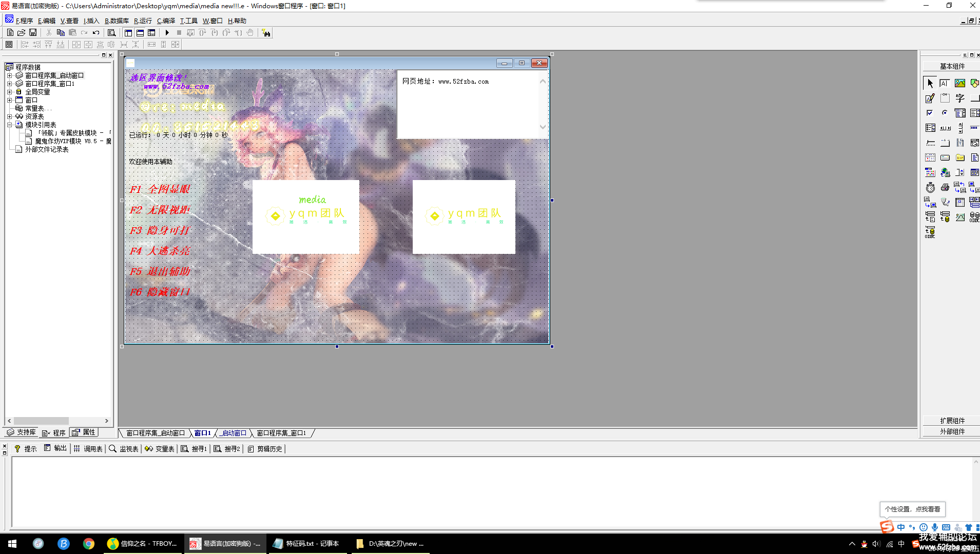The image size is (980, 554).
Task: Open the T.工具 menu
Action: pyautogui.click(x=189, y=21)
